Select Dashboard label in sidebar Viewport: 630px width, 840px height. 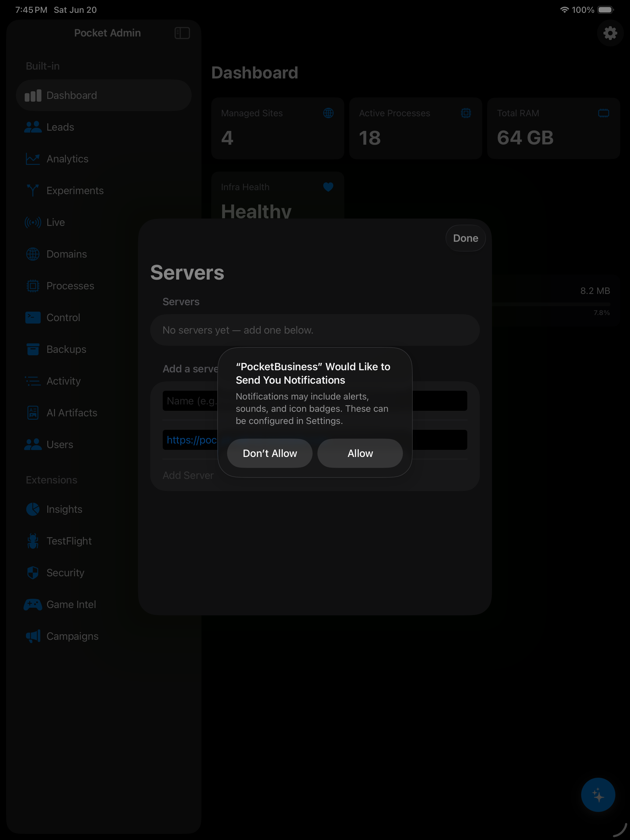72,95
